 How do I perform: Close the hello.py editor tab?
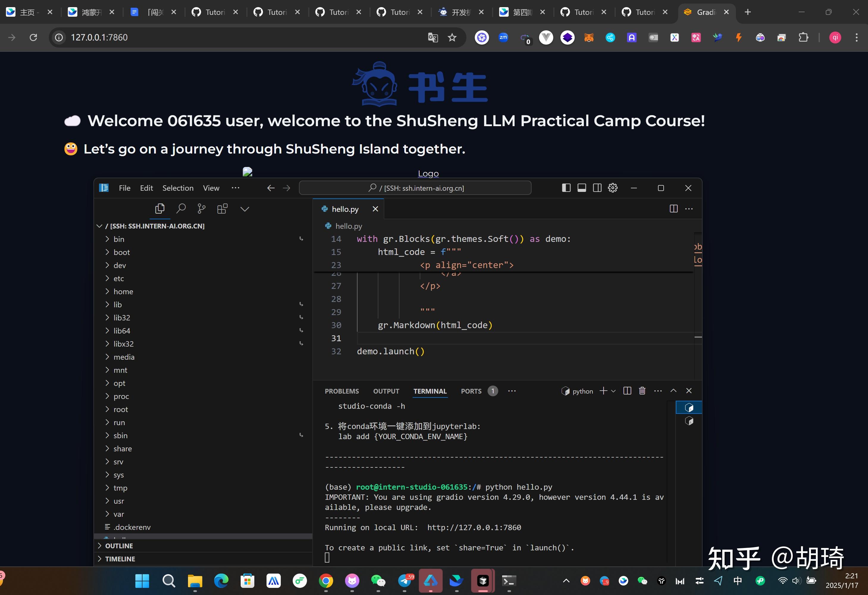(375, 209)
